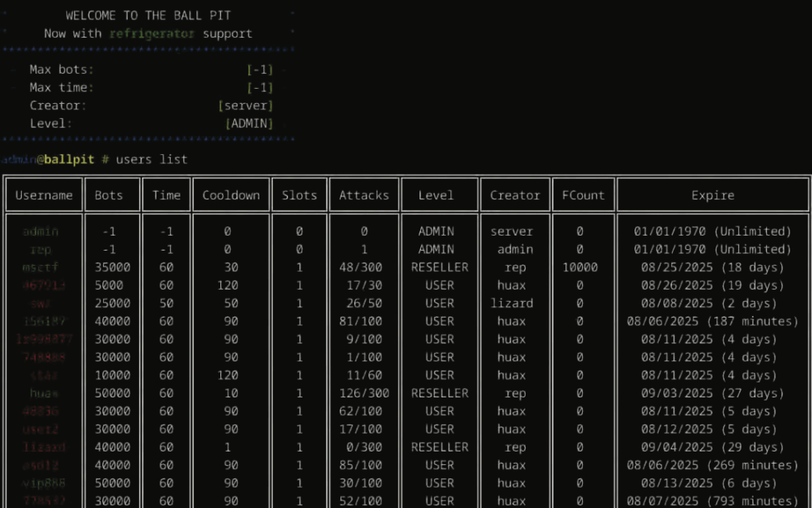Click the [server] value beside Creator
812x508 pixels.
245,106
